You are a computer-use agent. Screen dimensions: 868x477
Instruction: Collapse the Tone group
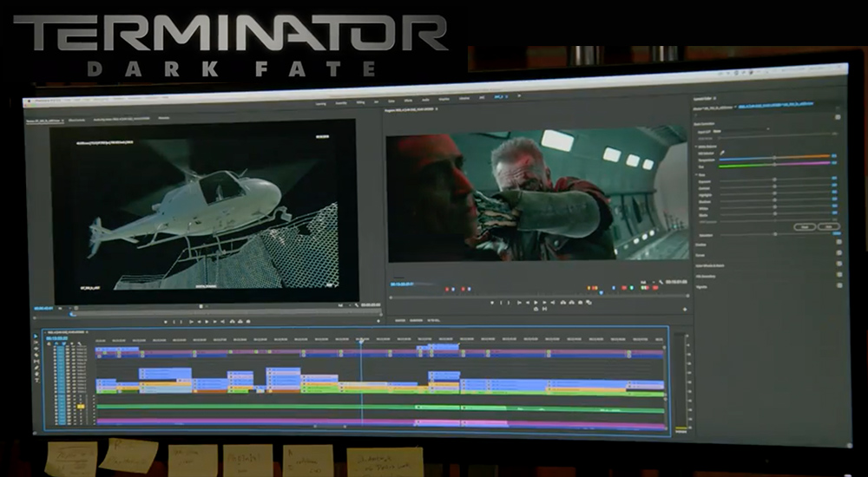tap(696, 175)
